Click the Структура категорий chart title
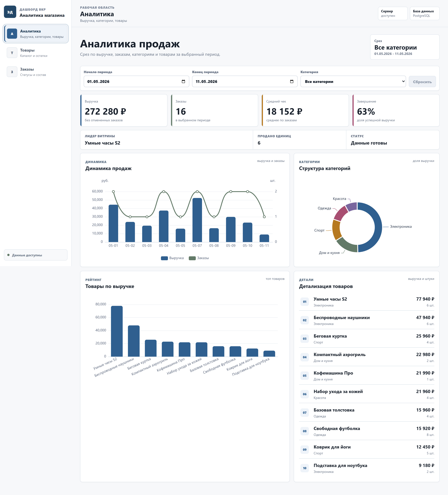 pos(325,169)
